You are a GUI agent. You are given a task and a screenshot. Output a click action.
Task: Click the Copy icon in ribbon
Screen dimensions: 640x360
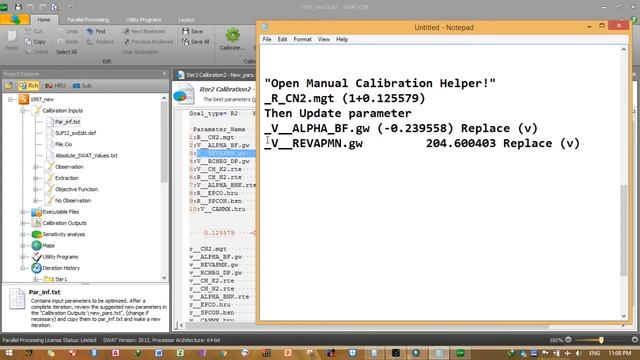click(x=28, y=42)
